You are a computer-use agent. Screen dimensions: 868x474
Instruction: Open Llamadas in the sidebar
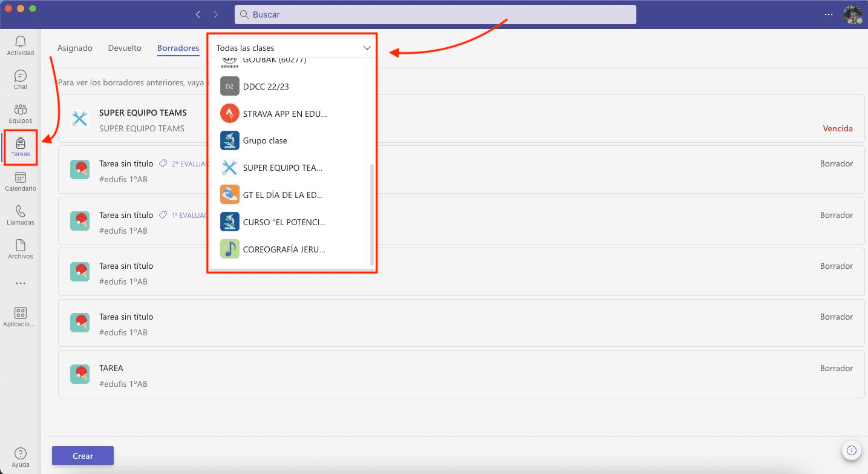pos(21,215)
